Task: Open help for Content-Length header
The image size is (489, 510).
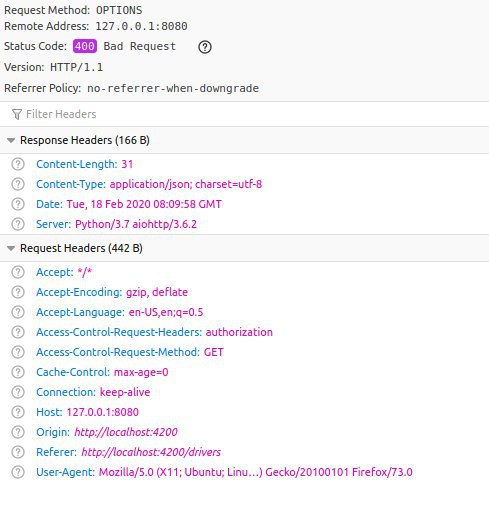Action: (x=18, y=164)
